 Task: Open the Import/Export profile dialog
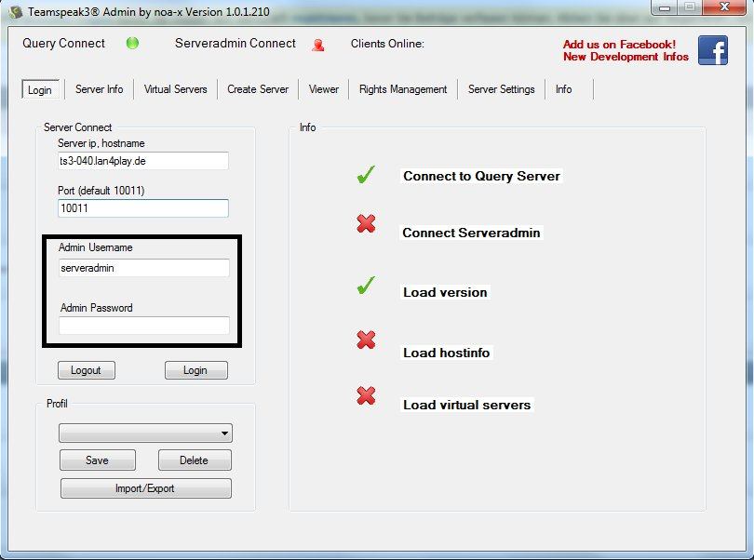(x=146, y=488)
